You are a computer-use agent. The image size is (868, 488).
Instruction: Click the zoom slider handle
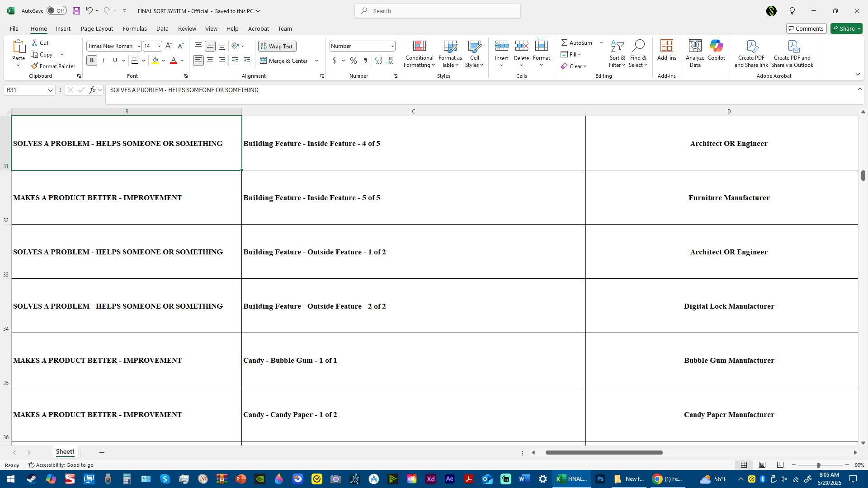[x=819, y=465]
